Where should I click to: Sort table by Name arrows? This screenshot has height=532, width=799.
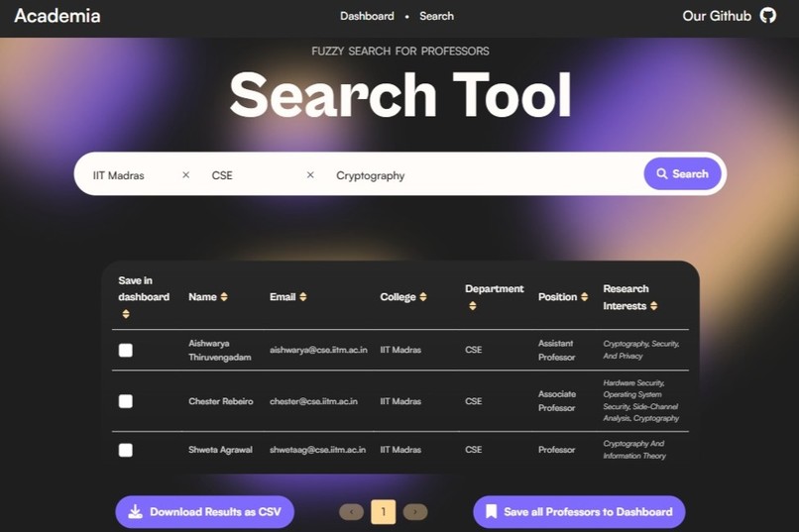tap(224, 297)
